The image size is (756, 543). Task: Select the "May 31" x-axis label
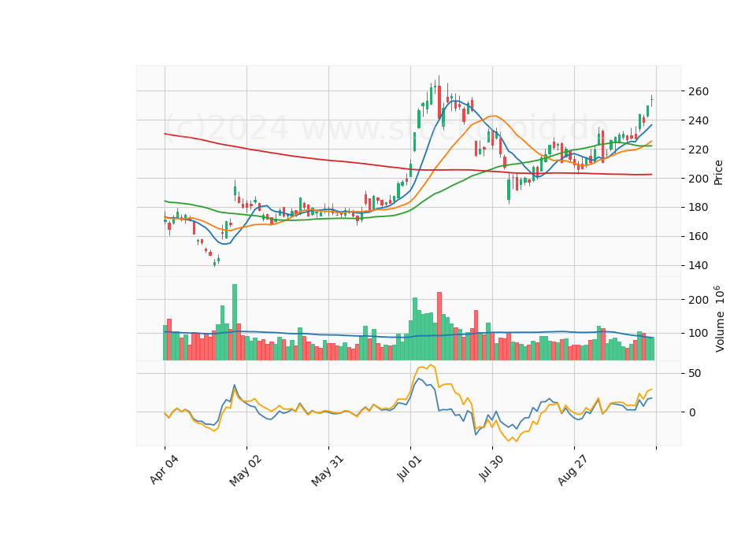[x=328, y=471]
